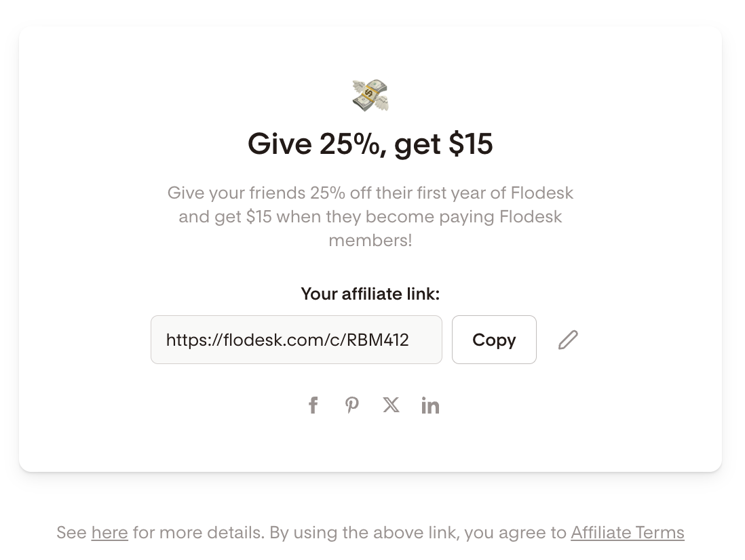745x560 pixels.
Task: Open the Affiliate Terms link
Action: pos(627,533)
